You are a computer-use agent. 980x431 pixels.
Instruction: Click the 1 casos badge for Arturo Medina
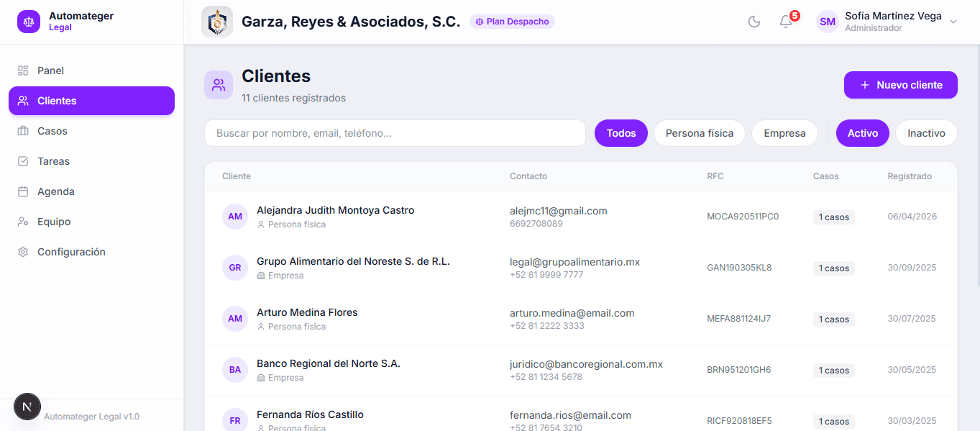(x=833, y=319)
